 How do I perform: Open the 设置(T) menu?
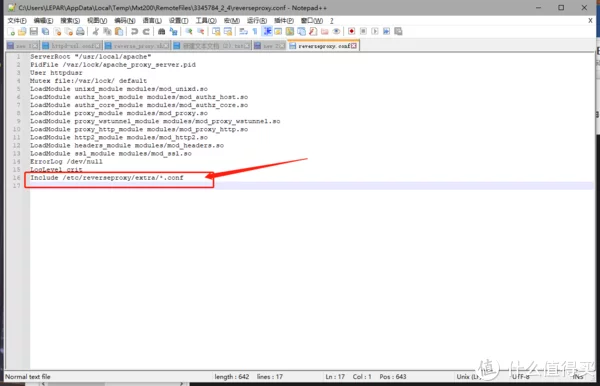click(178, 21)
